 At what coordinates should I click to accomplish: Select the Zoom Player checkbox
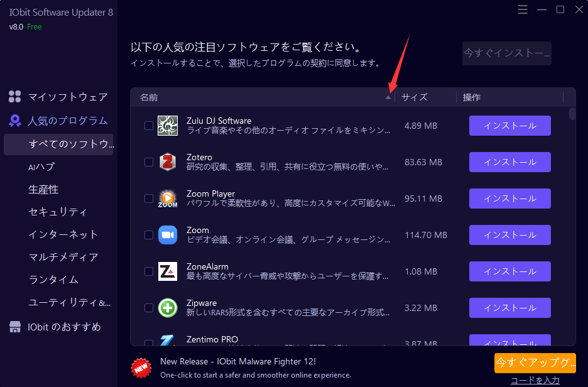click(x=149, y=199)
